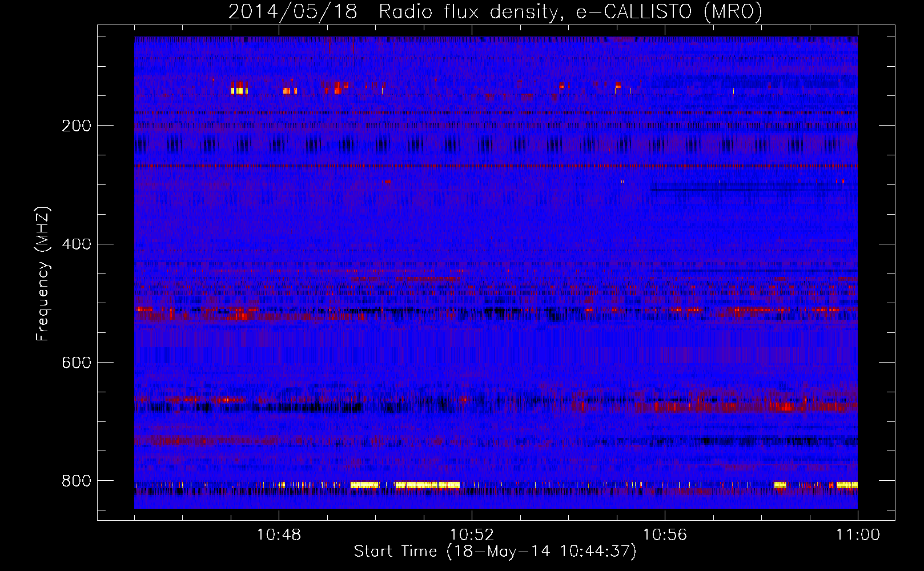Click the 10:52 time tick label
This screenshot has width=924, height=571.
(x=472, y=535)
